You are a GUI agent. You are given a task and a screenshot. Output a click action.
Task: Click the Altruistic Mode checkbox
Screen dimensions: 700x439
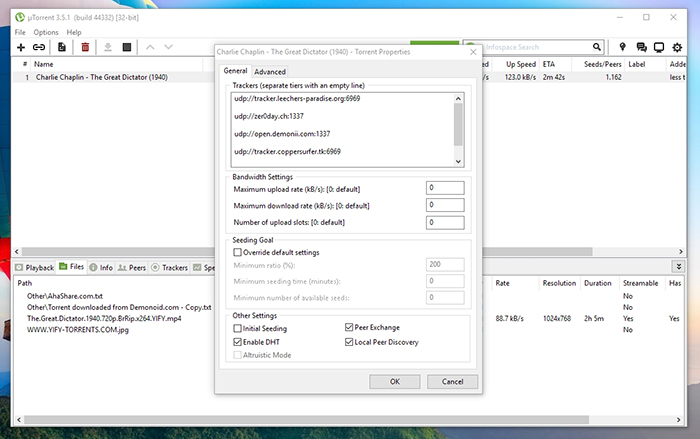(x=238, y=355)
